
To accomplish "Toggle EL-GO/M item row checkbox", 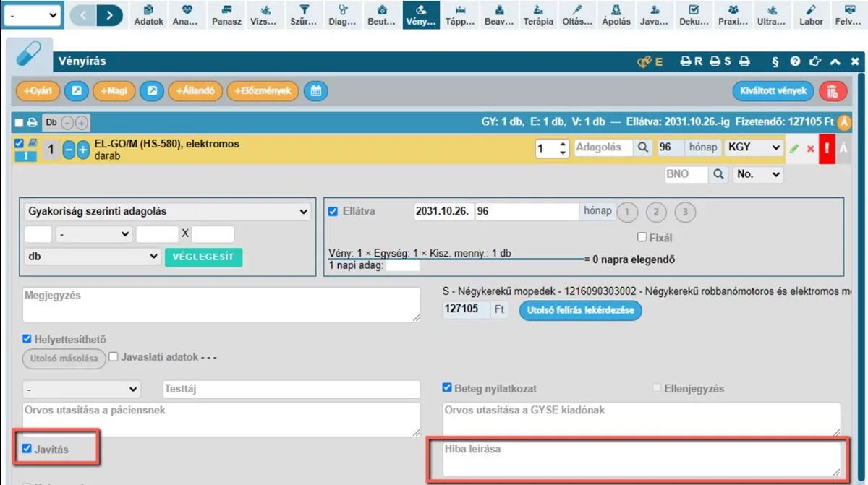I will pyautogui.click(x=20, y=143).
